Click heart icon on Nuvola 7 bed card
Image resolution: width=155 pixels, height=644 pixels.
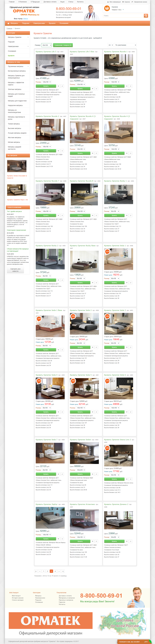coord(58,215)
